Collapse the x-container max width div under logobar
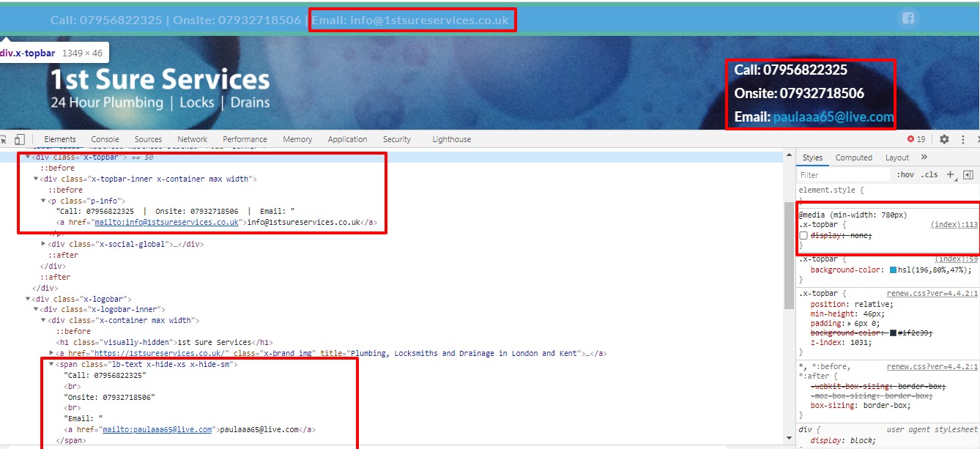980x449 pixels. click(x=44, y=320)
